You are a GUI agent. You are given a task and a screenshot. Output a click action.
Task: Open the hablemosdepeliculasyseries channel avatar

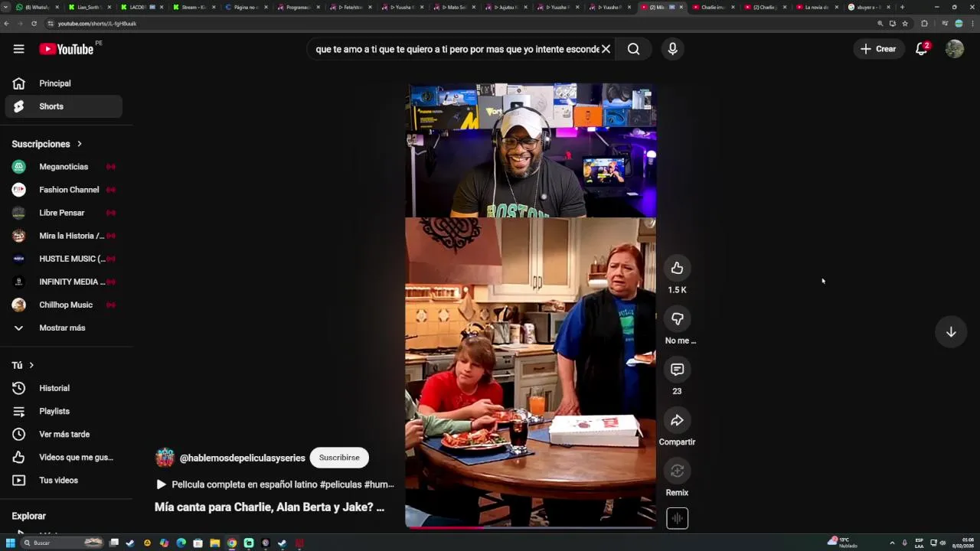165,458
